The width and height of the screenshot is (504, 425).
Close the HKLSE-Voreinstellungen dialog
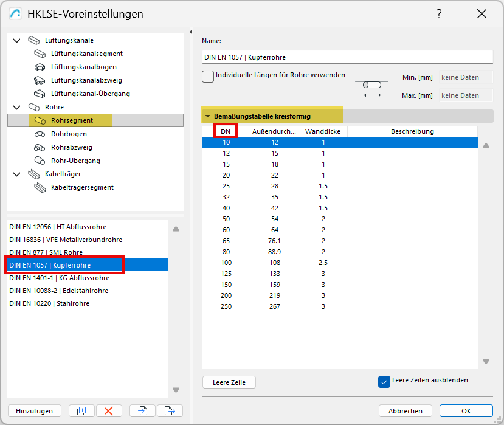[482, 14]
